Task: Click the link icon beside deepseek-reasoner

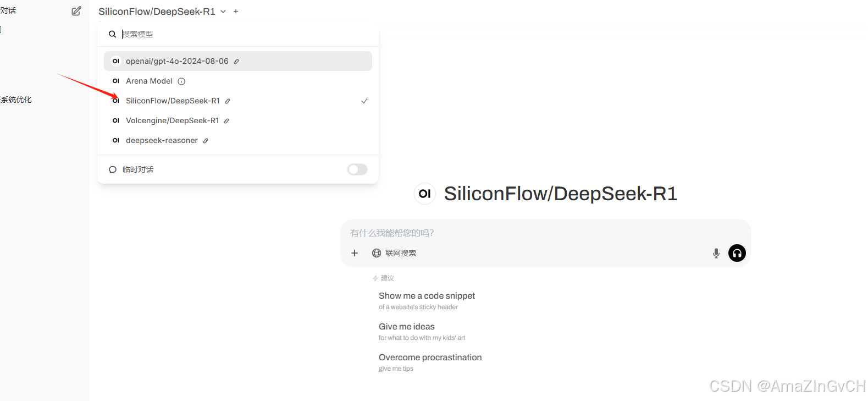Action: click(x=206, y=141)
